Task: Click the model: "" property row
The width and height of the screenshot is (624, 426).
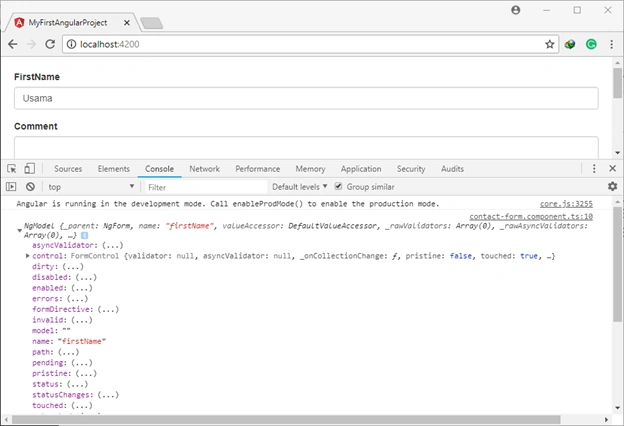Action: click(x=51, y=331)
